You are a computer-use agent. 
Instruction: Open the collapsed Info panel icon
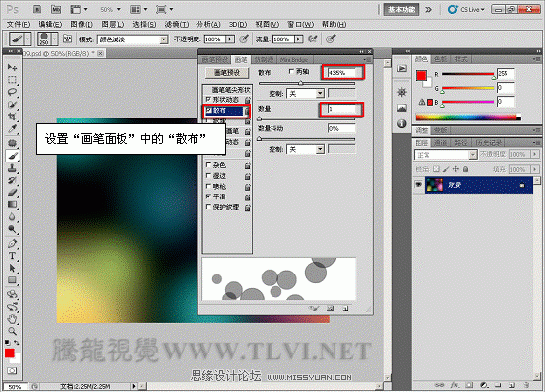coord(402,123)
